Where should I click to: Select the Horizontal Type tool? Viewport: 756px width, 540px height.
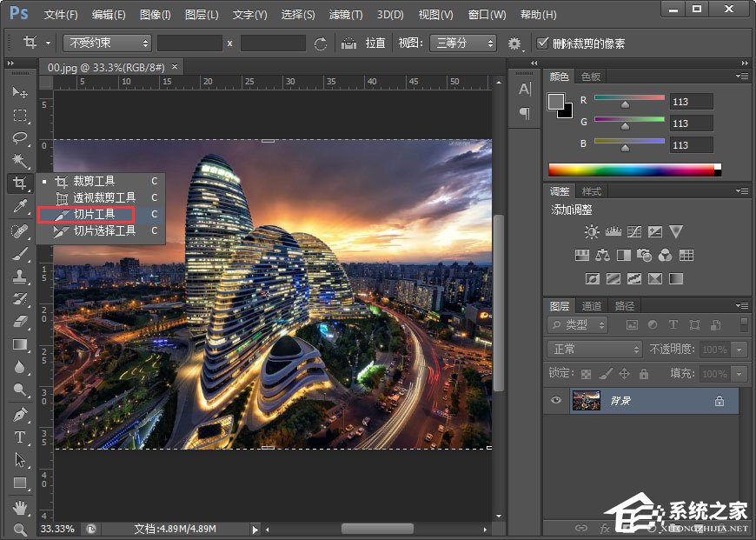click(x=19, y=438)
